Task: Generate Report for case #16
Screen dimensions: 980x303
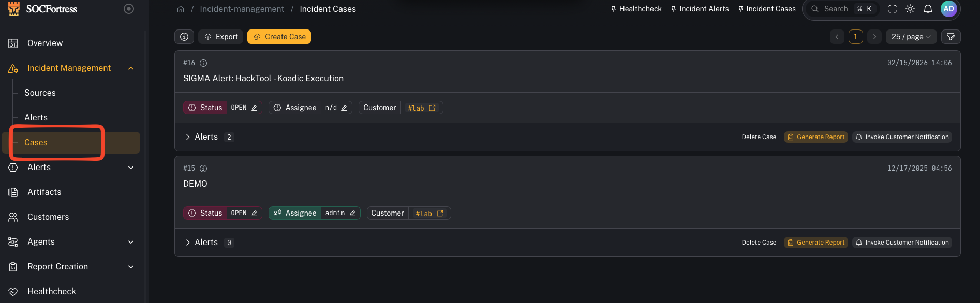Action: point(816,137)
